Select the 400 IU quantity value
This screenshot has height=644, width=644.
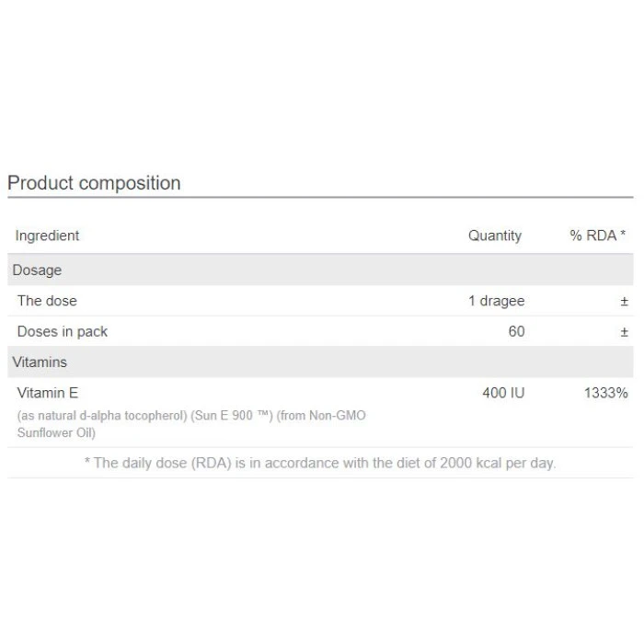pos(503,393)
